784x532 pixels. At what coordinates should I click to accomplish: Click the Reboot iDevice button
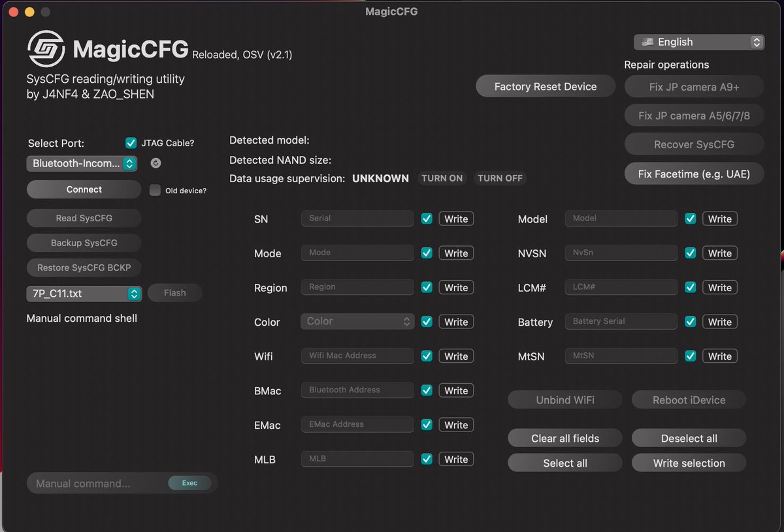pyautogui.click(x=689, y=400)
